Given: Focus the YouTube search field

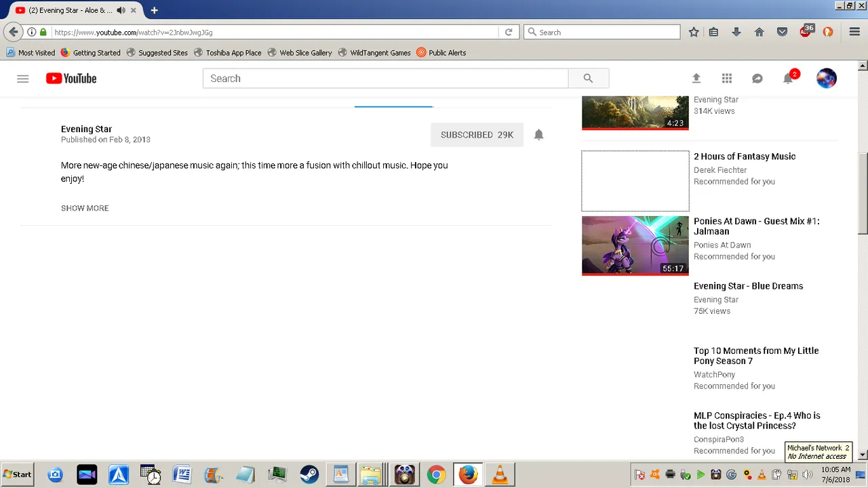Looking at the screenshot, I should coord(385,79).
